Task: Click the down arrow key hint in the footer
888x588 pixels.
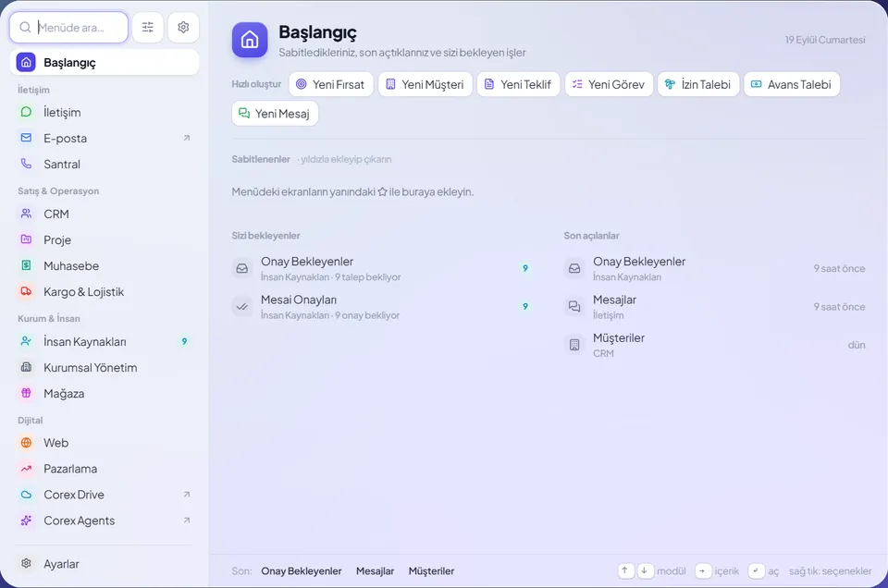Action: (645, 570)
